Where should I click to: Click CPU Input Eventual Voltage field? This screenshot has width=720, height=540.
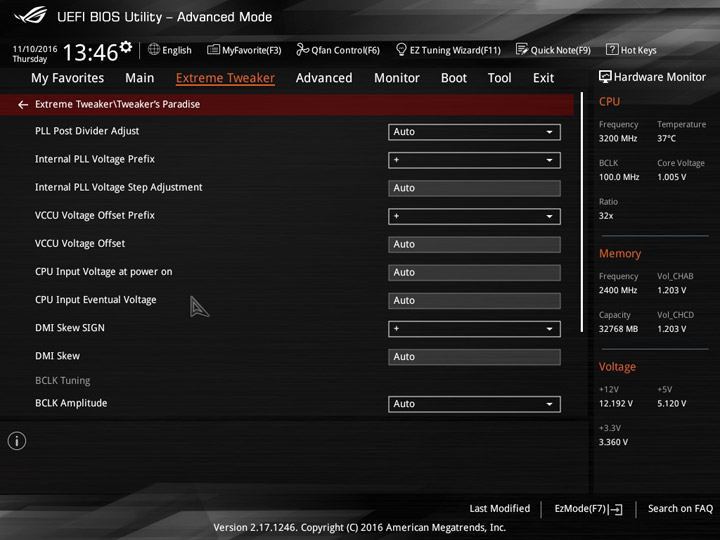coord(474,301)
